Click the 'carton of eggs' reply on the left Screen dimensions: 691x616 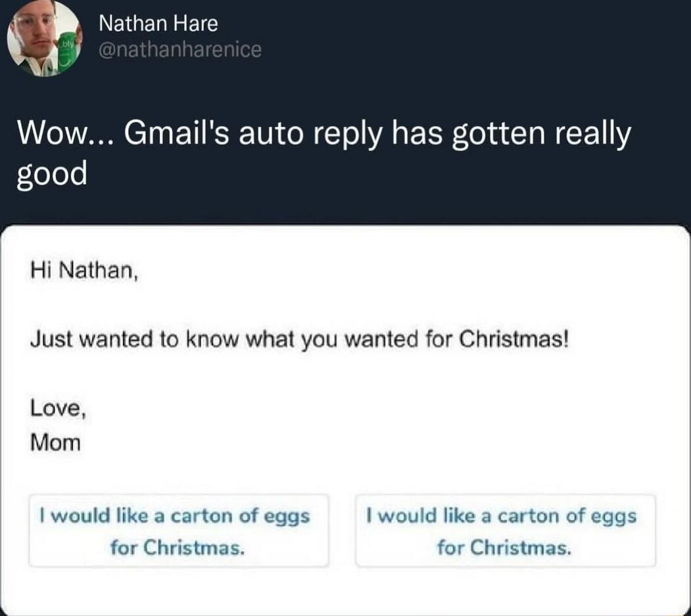tap(179, 516)
